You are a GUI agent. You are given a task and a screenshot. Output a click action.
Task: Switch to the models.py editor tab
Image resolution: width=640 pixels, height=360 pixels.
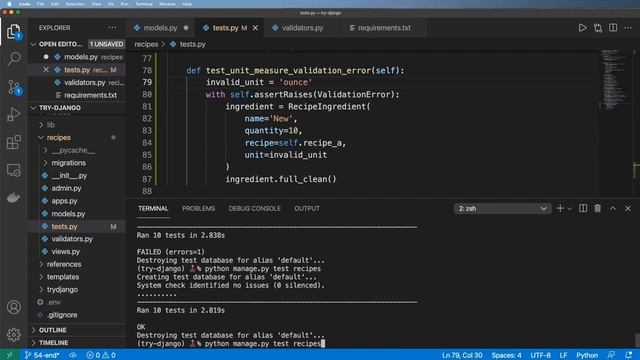coord(161,28)
